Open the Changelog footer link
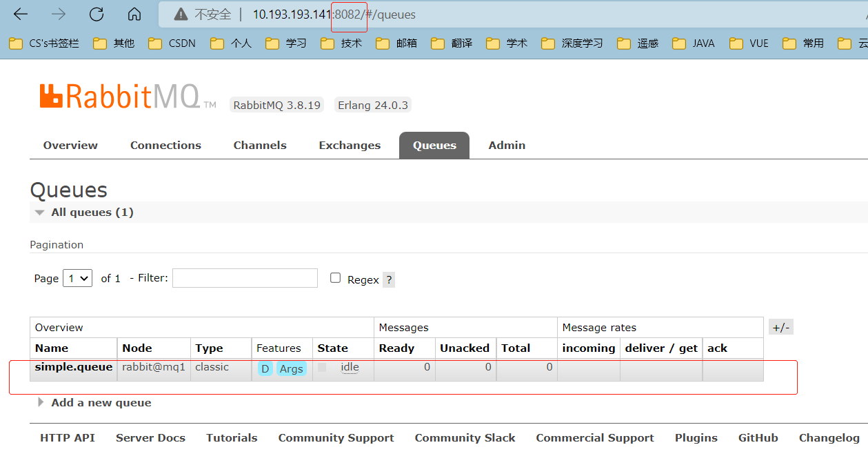The width and height of the screenshot is (868, 465). pyautogui.click(x=829, y=438)
